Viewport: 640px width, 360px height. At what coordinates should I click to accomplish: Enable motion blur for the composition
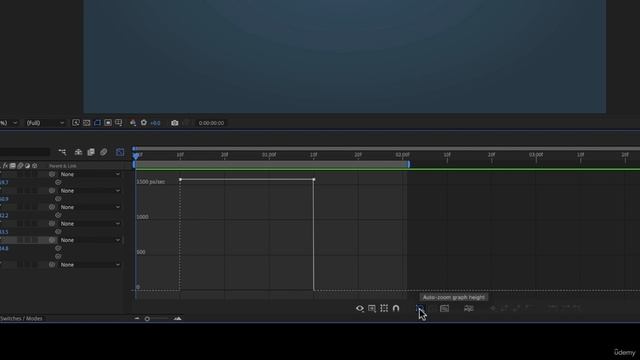pos(104,152)
